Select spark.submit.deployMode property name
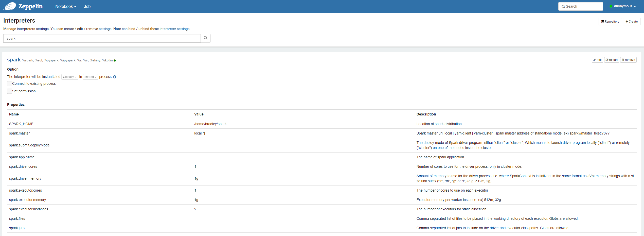 coord(29,145)
